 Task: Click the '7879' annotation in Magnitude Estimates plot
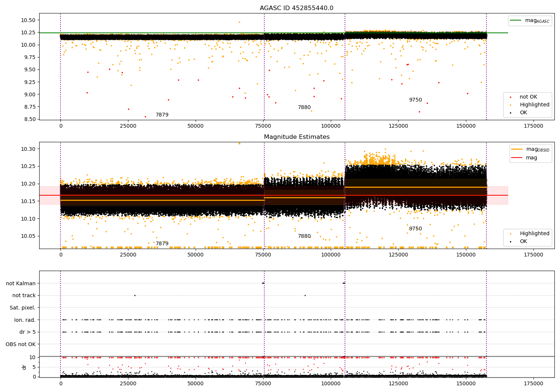click(x=162, y=244)
